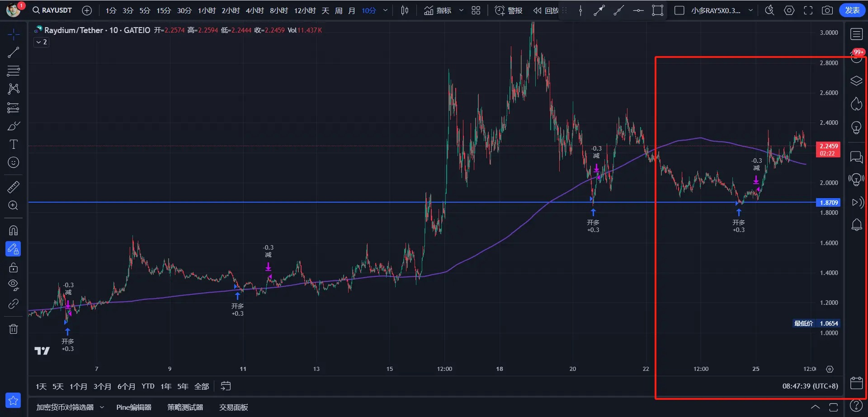
Task: Open the time zone menu 08:47:39 (UTC+8)
Action: pyautogui.click(x=810, y=386)
